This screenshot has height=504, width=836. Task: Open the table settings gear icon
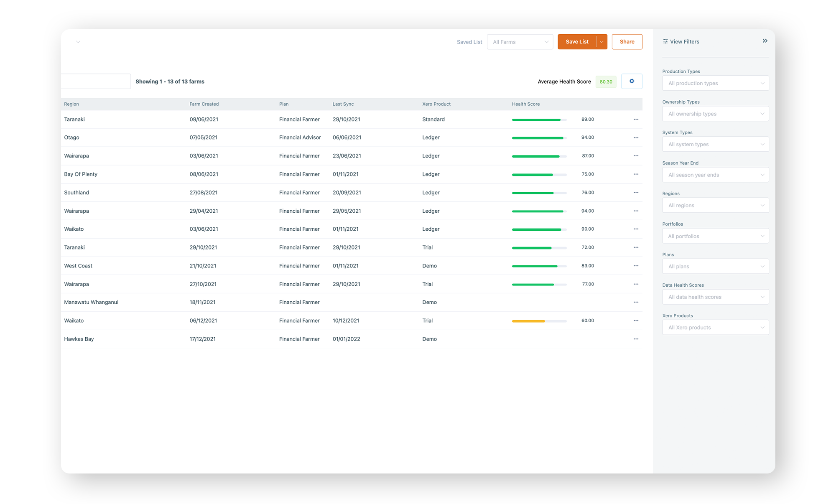pos(632,81)
